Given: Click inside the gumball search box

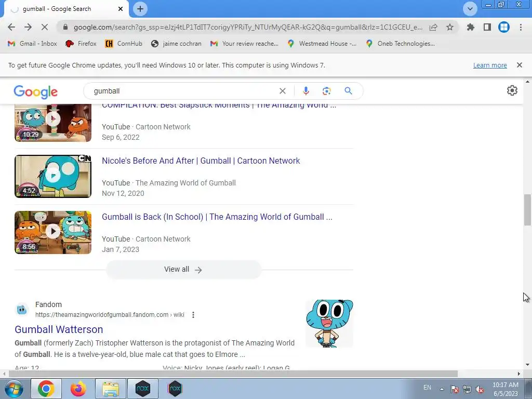Looking at the screenshot, I should click(x=183, y=91).
